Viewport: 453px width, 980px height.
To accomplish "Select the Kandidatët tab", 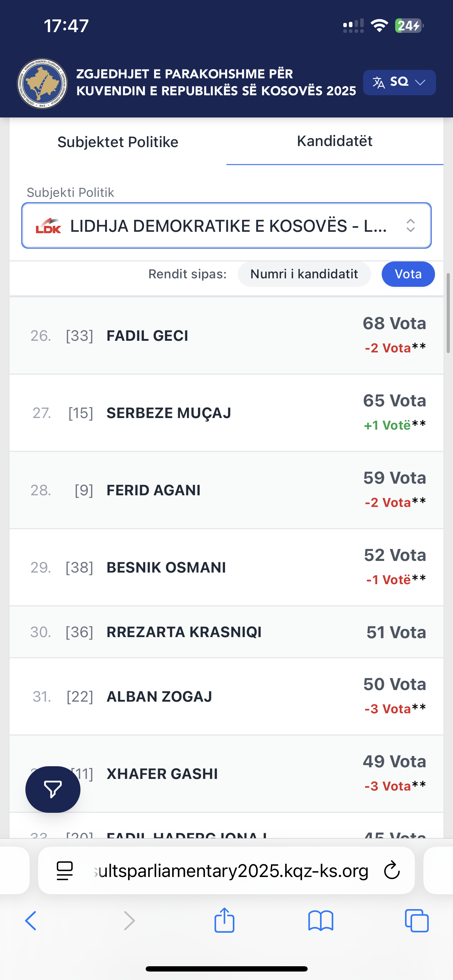I will coord(334,141).
